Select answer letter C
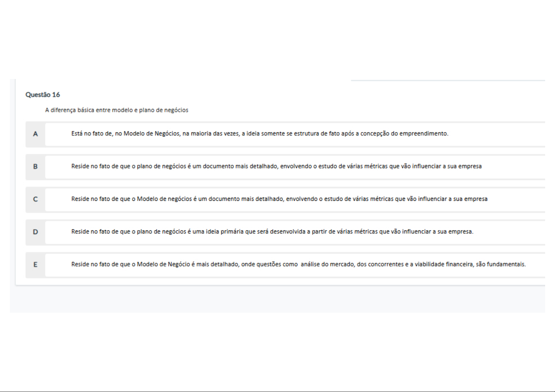The width and height of the screenshot is (555, 392). [x=35, y=199]
